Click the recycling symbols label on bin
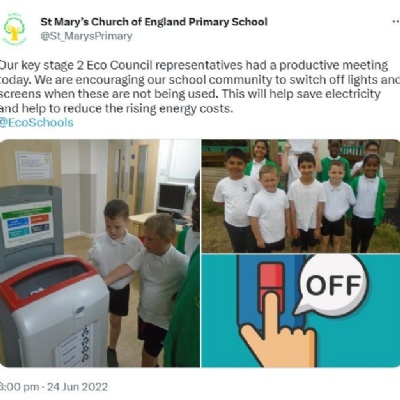 click(x=74, y=347)
